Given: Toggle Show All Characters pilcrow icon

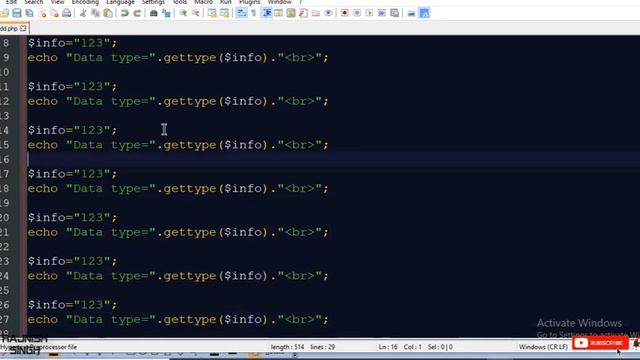Looking at the screenshot, I should pos(253,13).
